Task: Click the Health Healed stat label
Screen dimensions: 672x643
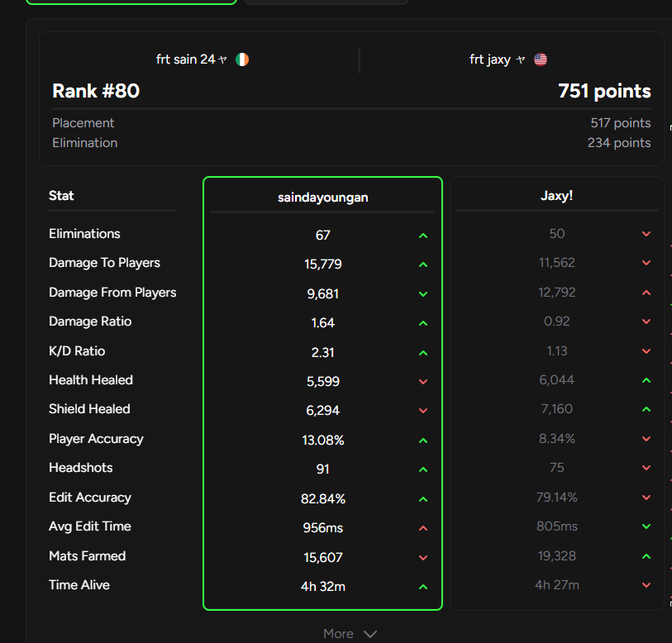Action: pyautogui.click(x=91, y=380)
